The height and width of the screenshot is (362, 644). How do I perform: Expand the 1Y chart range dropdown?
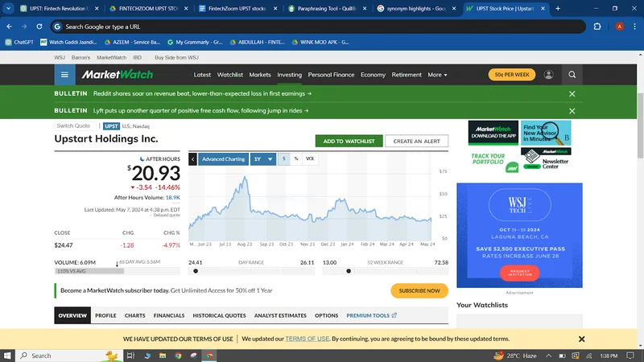coord(263,159)
